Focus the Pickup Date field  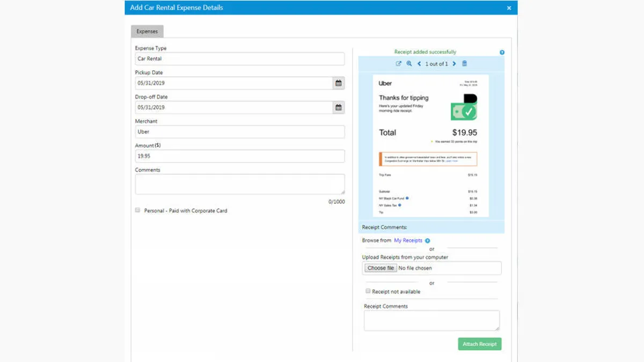point(234,83)
